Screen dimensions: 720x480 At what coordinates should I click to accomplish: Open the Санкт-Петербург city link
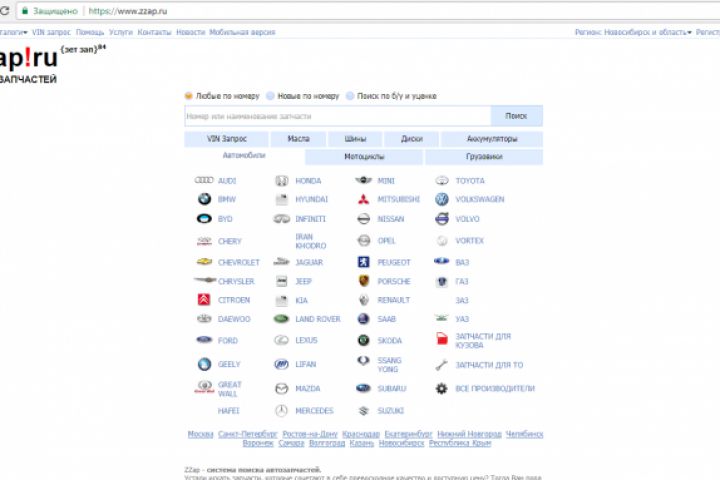pyautogui.click(x=248, y=434)
